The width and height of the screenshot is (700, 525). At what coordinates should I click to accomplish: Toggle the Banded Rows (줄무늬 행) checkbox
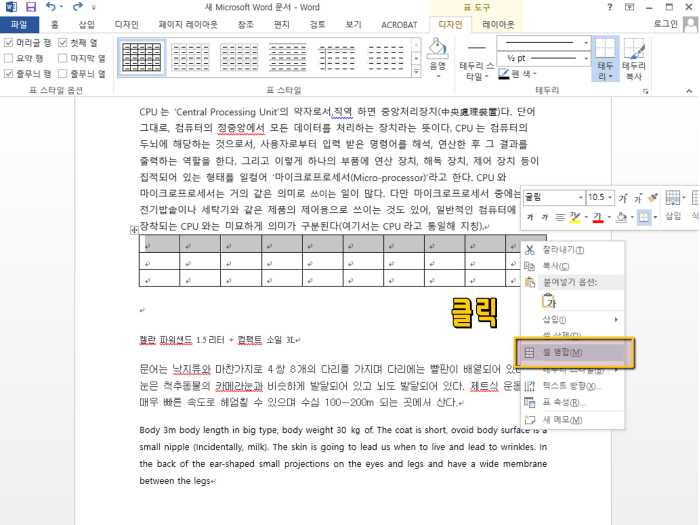click(8, 73)
